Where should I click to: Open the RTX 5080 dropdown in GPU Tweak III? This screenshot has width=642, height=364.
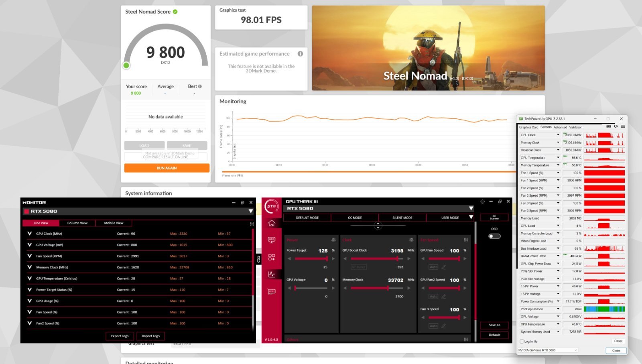pos(471,209)
